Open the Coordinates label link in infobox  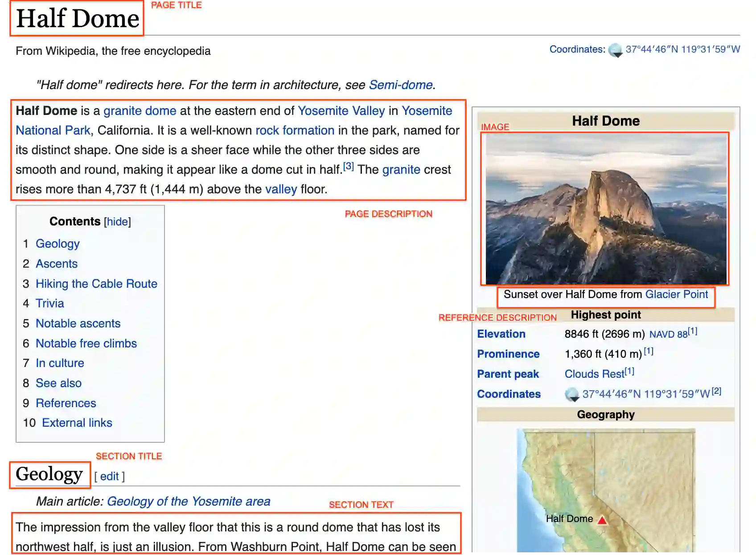tap(509, 394)
